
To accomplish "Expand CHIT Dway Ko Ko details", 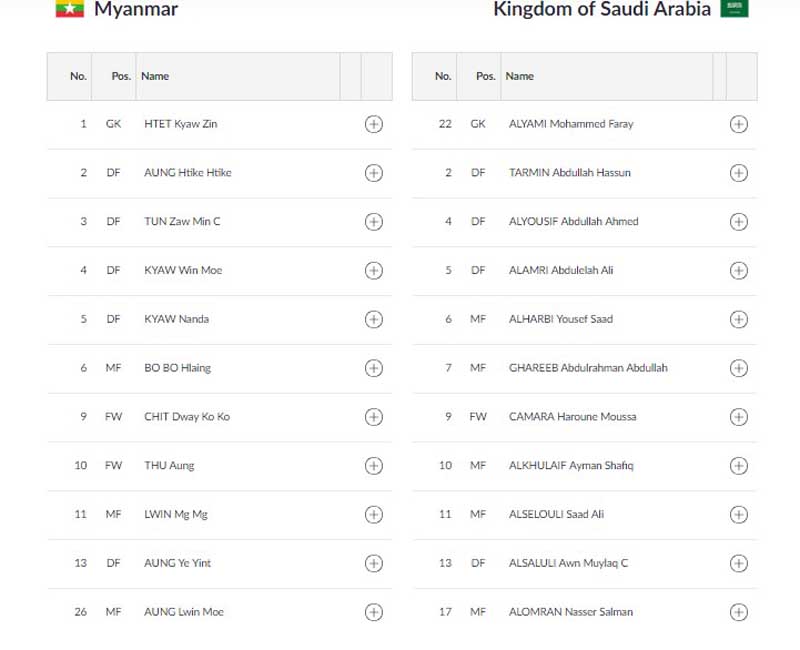I will point(373,417).
